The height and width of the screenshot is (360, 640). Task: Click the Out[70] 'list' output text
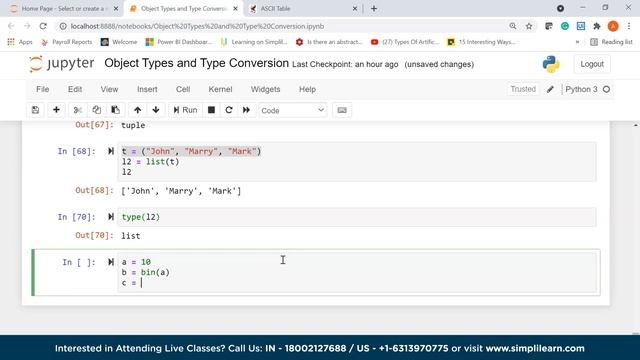131,236
